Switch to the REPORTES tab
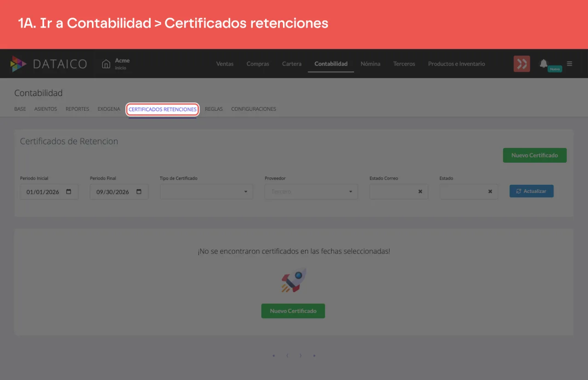 77,109
